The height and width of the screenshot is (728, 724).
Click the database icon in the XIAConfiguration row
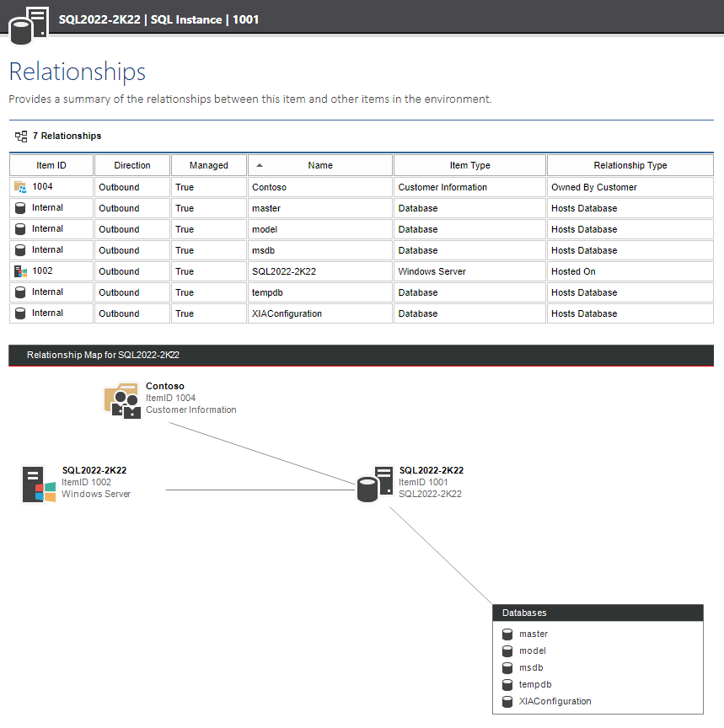coord(20,313)
